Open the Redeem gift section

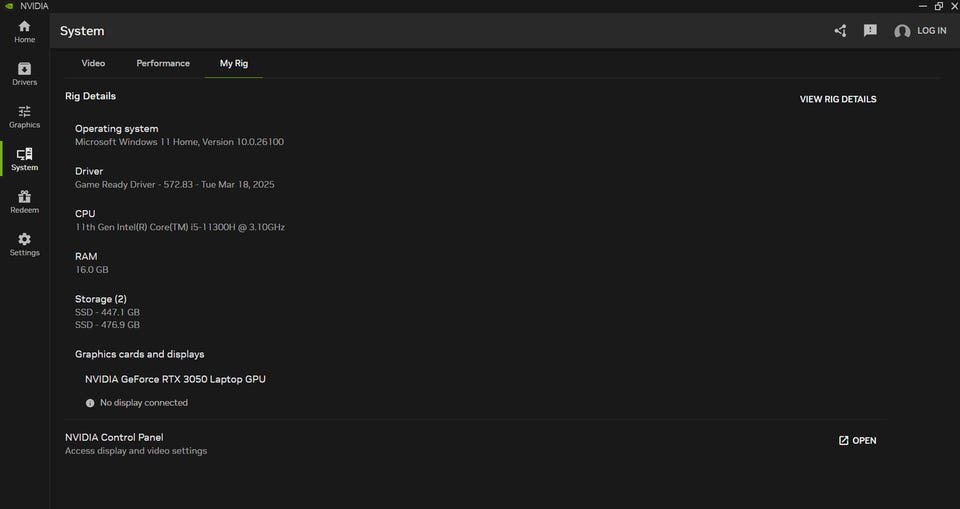coord(24,202)
